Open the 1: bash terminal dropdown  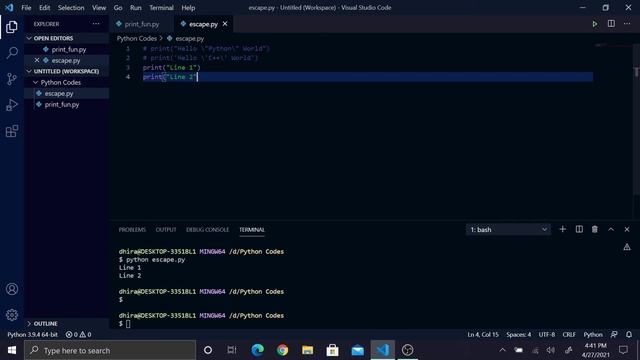pos(508,229)
